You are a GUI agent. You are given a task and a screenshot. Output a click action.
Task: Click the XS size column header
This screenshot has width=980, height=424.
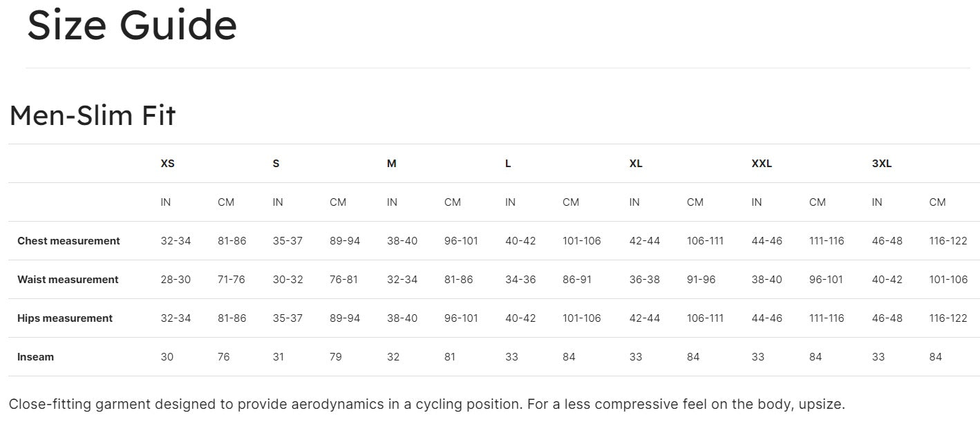[x=167, y=164]
